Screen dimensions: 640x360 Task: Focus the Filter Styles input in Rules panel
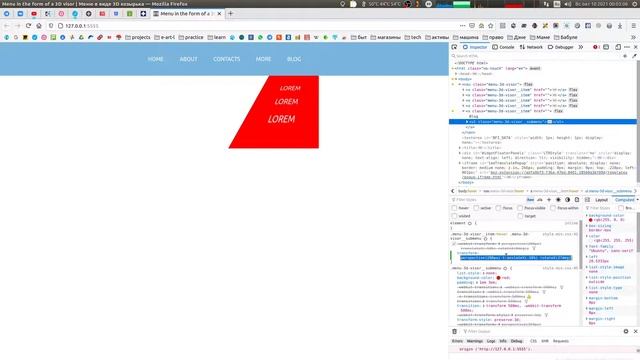click(x=488, y=200)
